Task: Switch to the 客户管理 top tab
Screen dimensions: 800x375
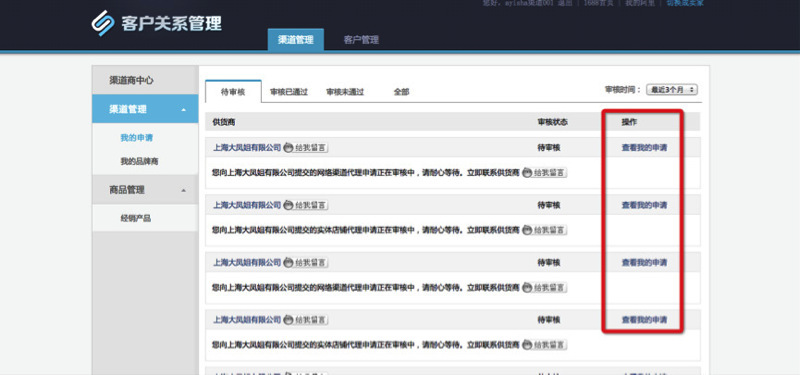Action: coord(361,40)
